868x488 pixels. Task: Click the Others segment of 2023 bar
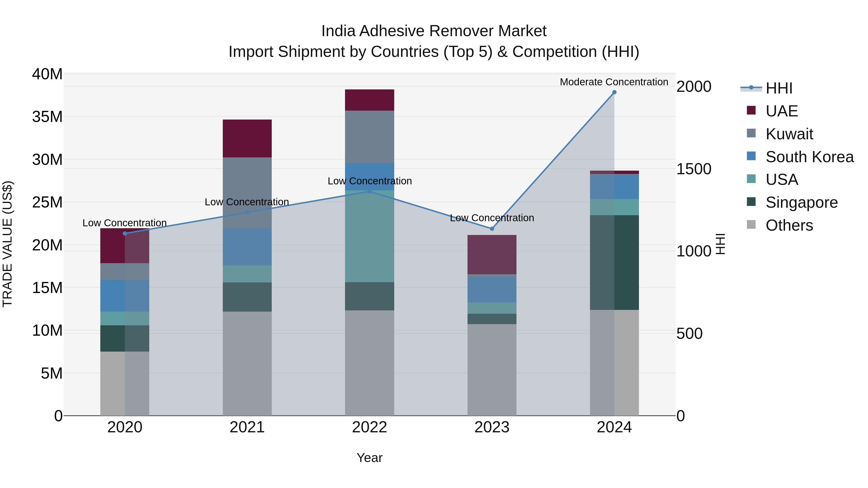click(492, 370)
